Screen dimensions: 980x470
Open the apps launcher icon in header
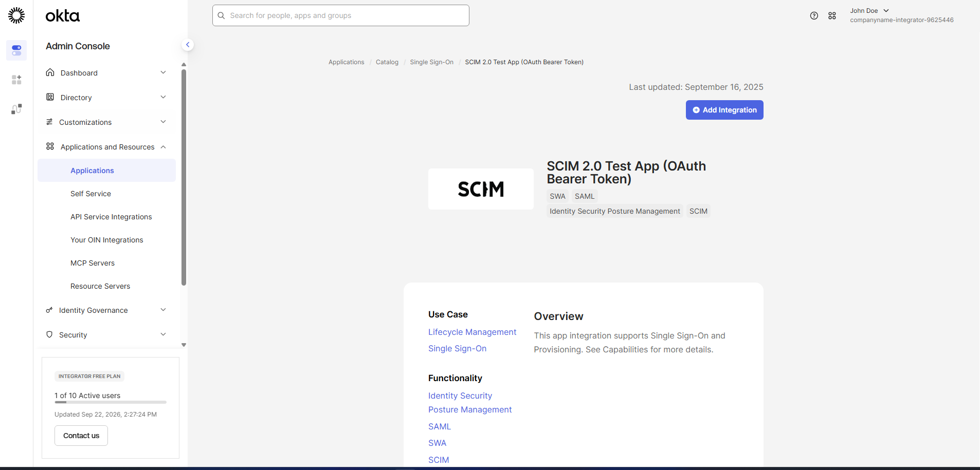tap(832, 16)
